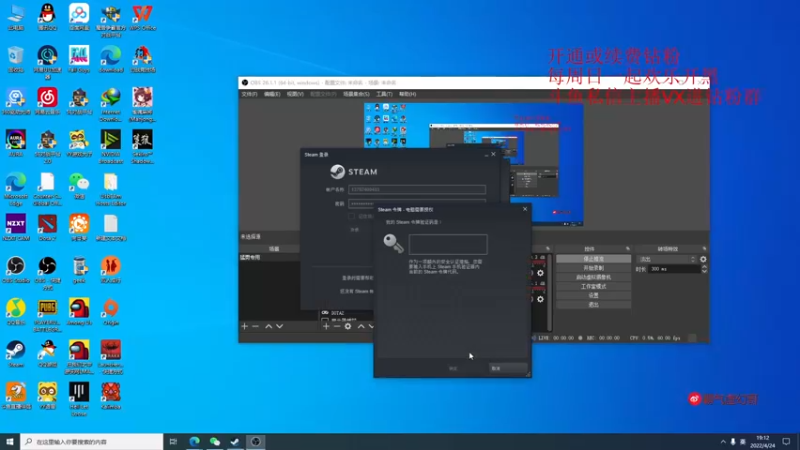Open the QQ penguin desktop shortcut
This screenshot has width=800, height=450.
pyautogui.click(x=47, y=15)
